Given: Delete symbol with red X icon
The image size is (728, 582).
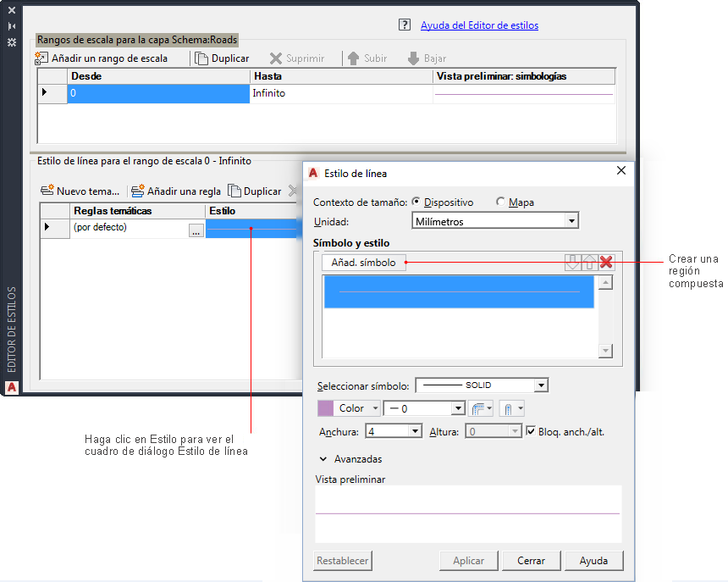Looking at the screenshot, I should [606, 263].
